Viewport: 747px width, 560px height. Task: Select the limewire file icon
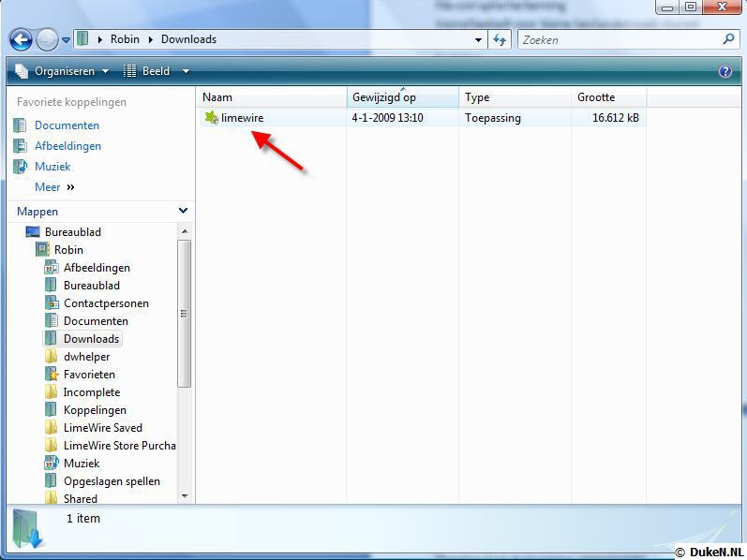click(x=211, y=118)
